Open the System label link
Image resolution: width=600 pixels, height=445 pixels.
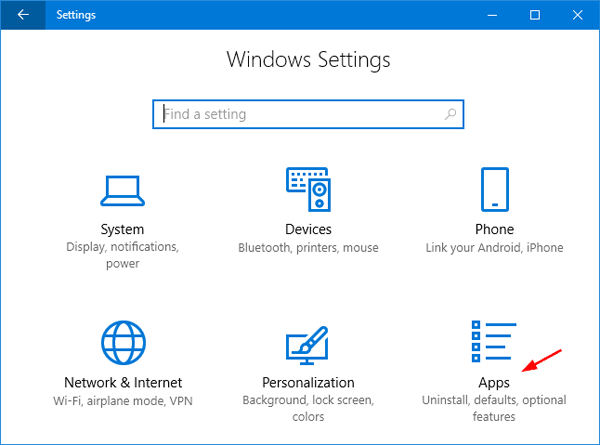122,229
